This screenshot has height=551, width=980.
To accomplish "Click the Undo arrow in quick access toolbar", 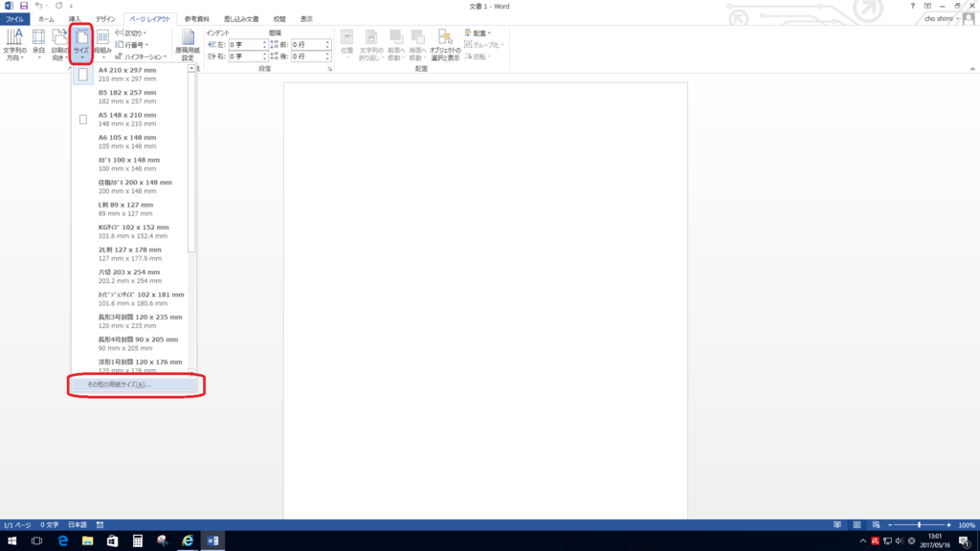I will pos(38,6).
